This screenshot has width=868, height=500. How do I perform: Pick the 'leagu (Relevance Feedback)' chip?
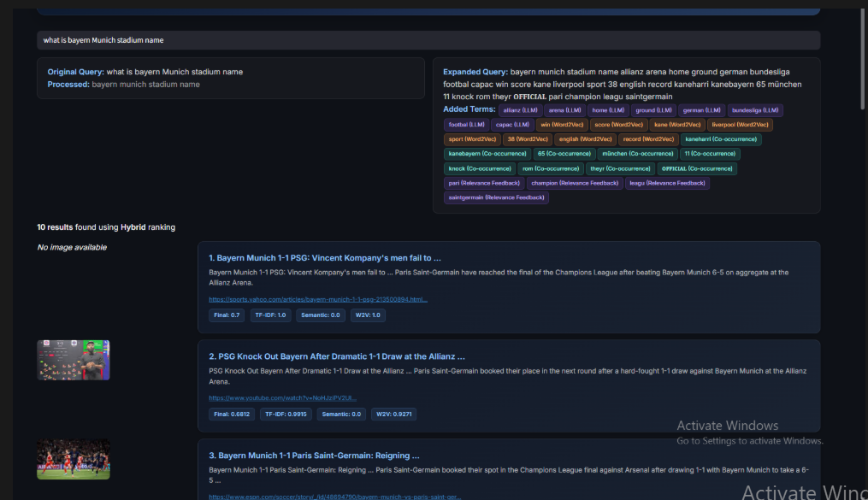[667, 183]
